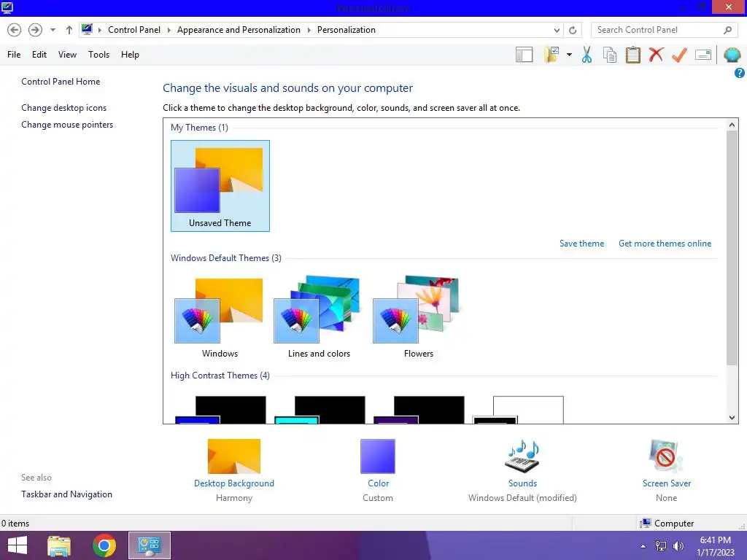This screenshot has height=560, width=747.
Task: Expand the chevron after Control Panel breadcrumb
Action: pos(169,30)
